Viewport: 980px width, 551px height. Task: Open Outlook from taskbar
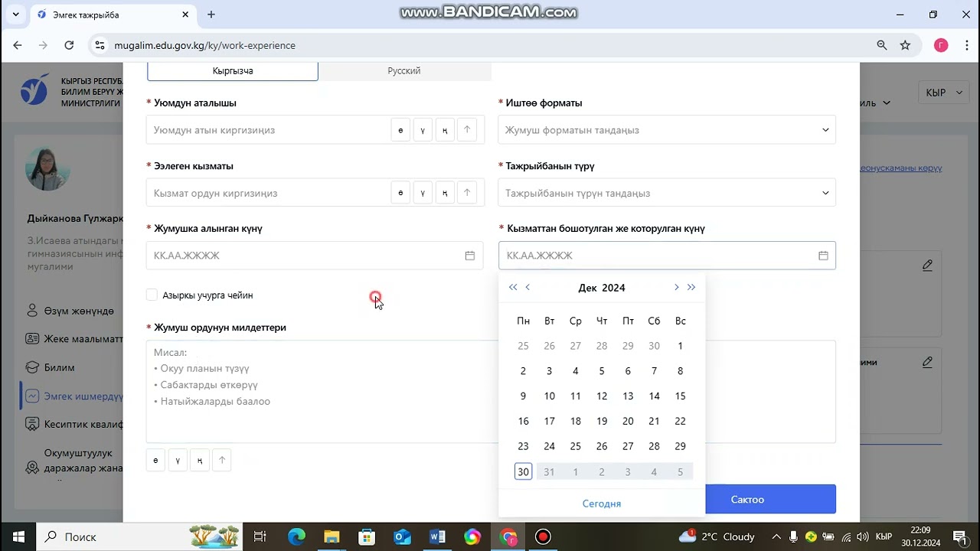click(402, 536)
